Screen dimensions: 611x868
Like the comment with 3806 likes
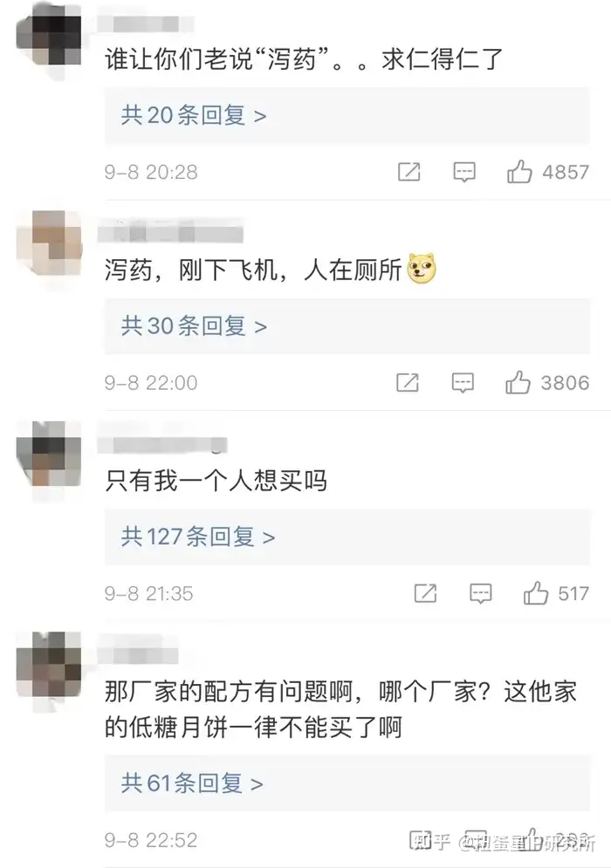click(518, 382)
